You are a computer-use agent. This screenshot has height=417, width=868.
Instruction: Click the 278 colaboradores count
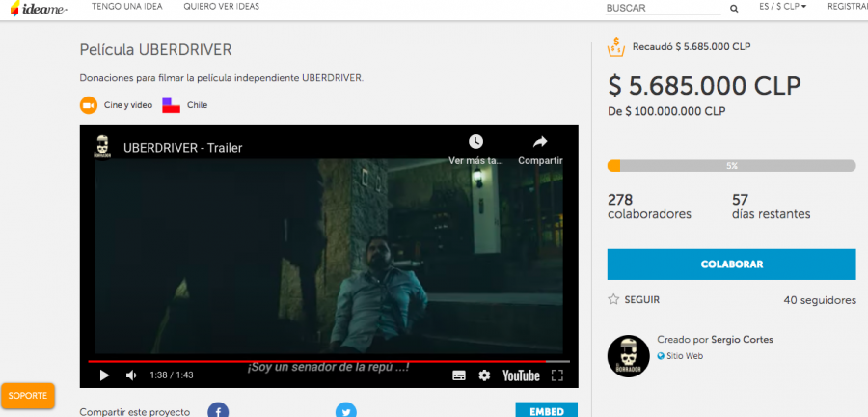pos(649,207)
